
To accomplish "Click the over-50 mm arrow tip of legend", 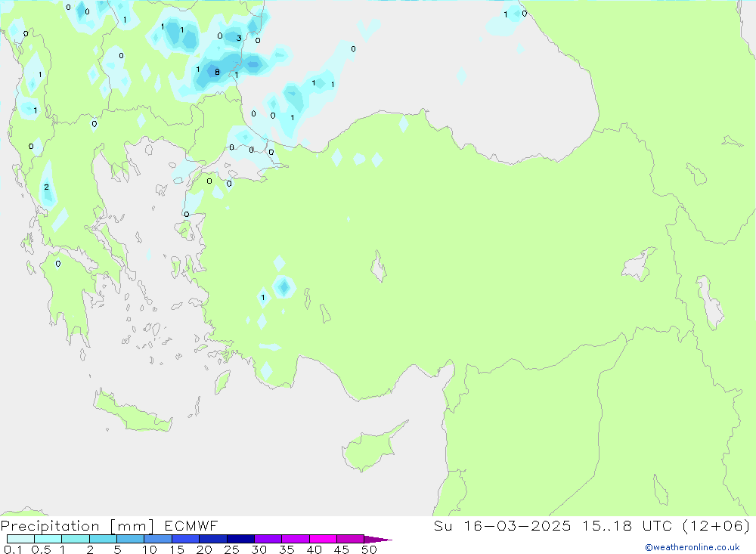I will coord(378,539).
